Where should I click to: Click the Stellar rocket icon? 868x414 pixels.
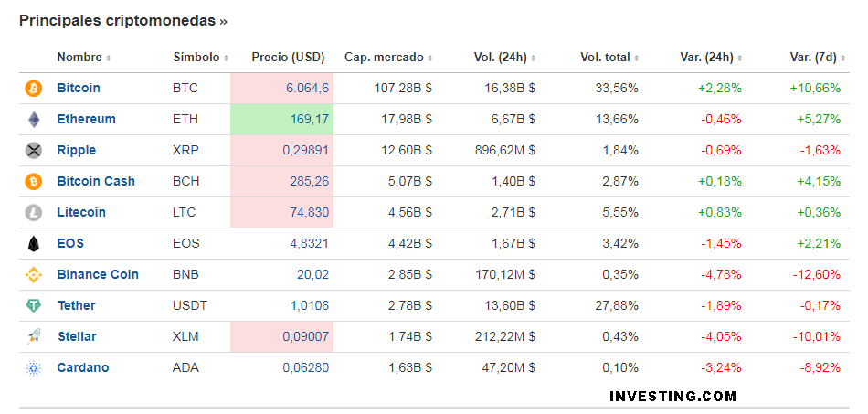click(34, 337)
